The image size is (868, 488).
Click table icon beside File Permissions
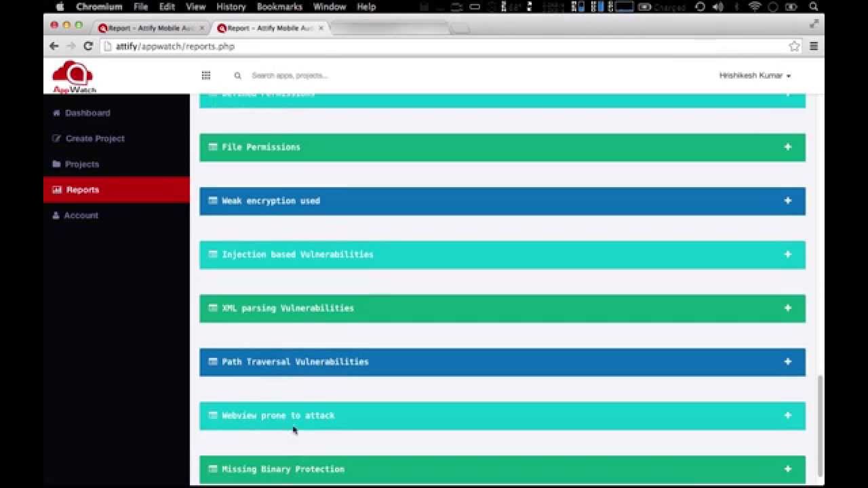click(x=213, y=147)
